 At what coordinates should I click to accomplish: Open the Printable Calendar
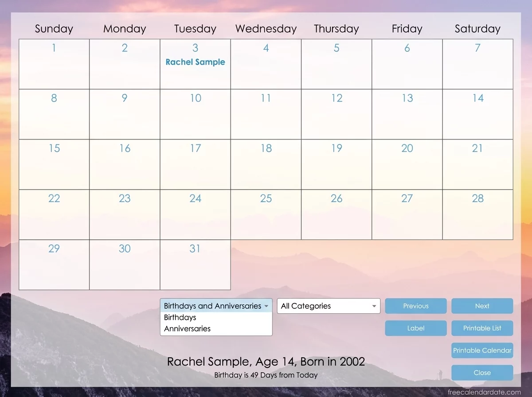pyautogui.click(x=482, y=350)
